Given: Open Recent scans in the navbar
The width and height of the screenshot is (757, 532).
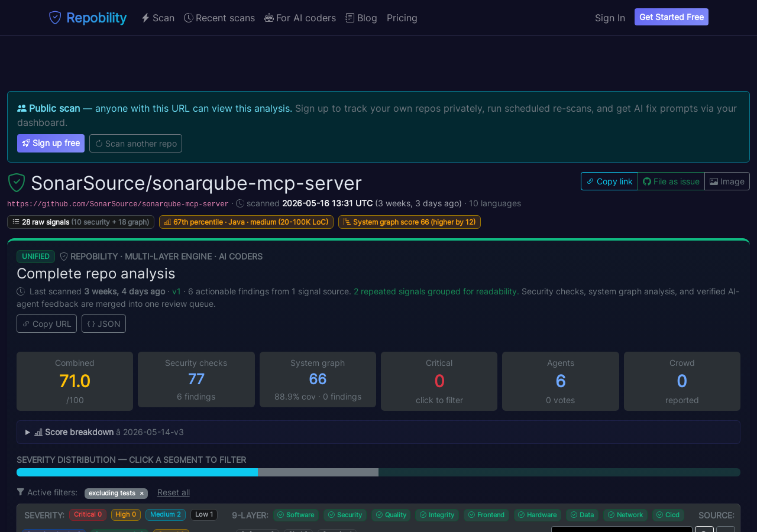Looking at the screenshot, I should coord(219,18).
